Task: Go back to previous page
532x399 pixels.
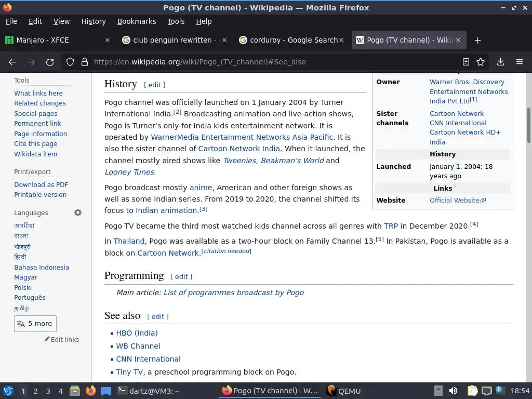Action: coord(12,62)
